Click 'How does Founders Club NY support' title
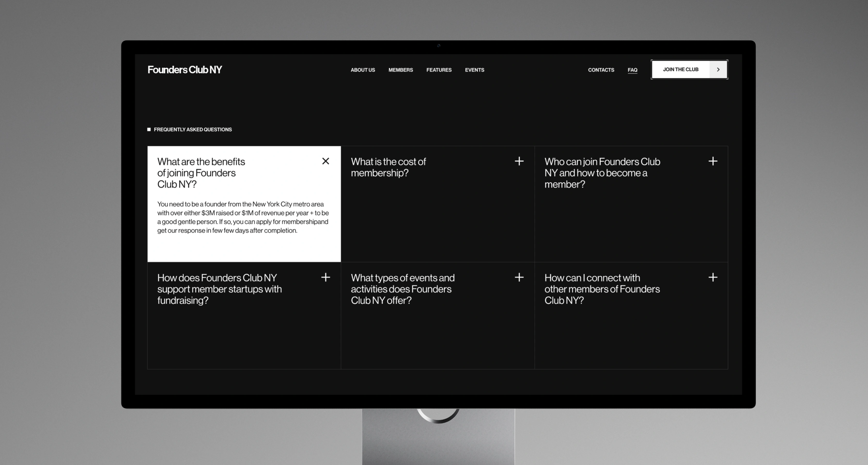This screenshot has width=868, height=465. [x=219, y=289]
